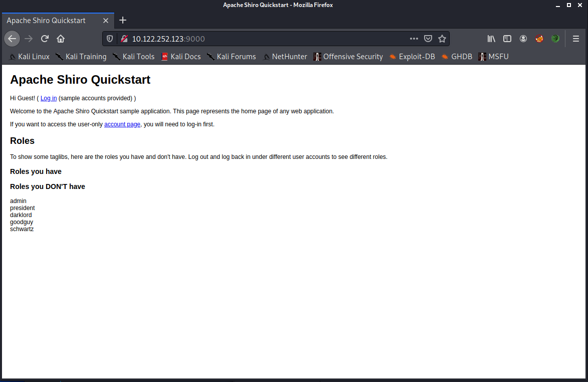588x382 pixels.
Task: Select the goodguy role text
Action: tap(22, 222)
